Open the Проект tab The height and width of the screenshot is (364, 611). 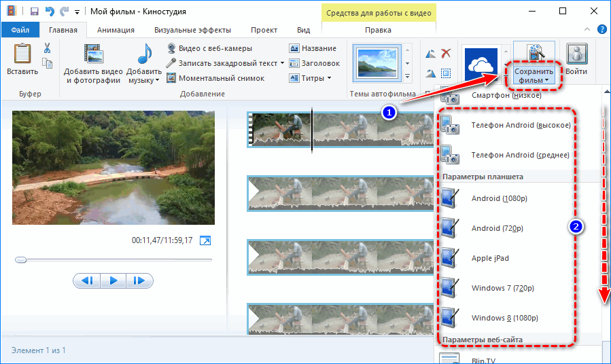264,30
